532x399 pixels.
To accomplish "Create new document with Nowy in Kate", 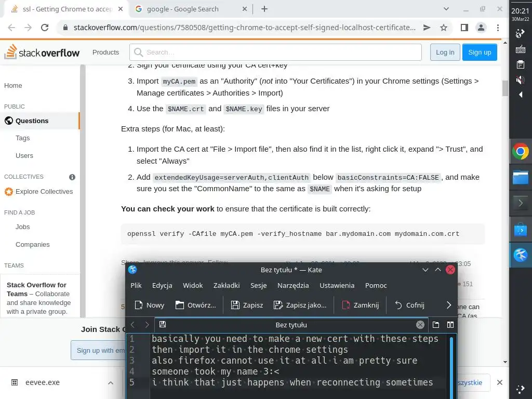I will [150, 305].
